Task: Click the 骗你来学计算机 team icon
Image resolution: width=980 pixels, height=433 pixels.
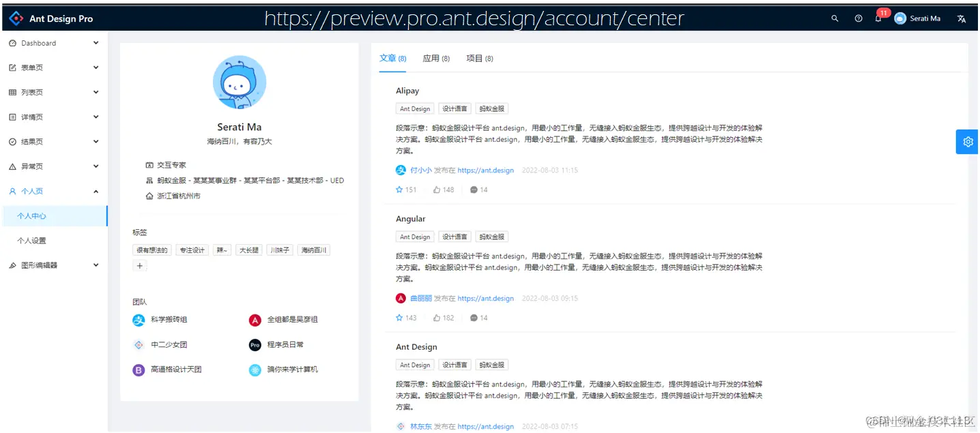Action: (x=255, y=370)
